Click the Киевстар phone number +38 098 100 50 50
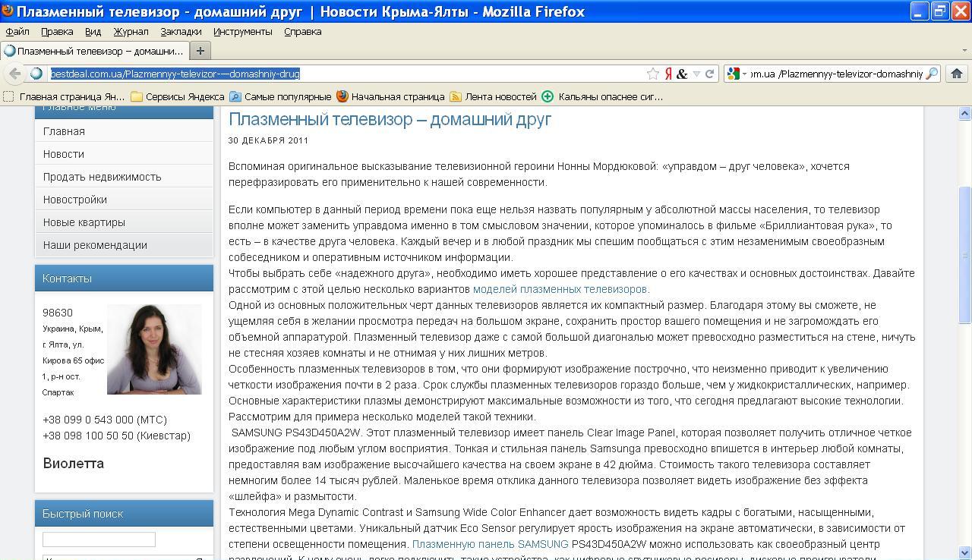972x560 pixels. coord(116,436)
